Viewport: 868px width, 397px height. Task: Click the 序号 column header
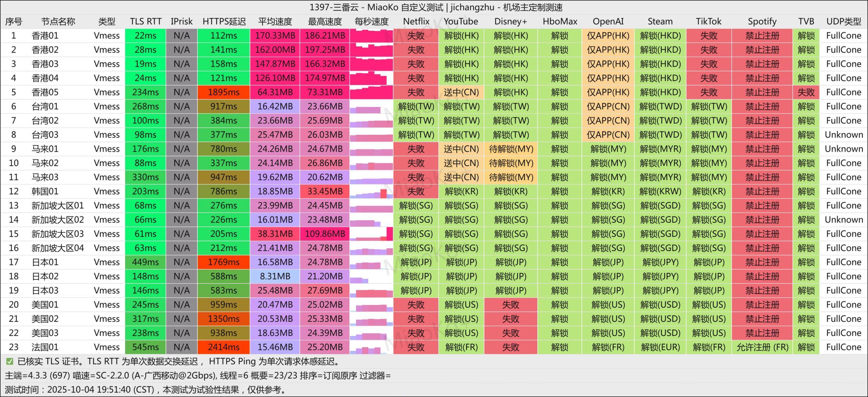pos(14,21)
